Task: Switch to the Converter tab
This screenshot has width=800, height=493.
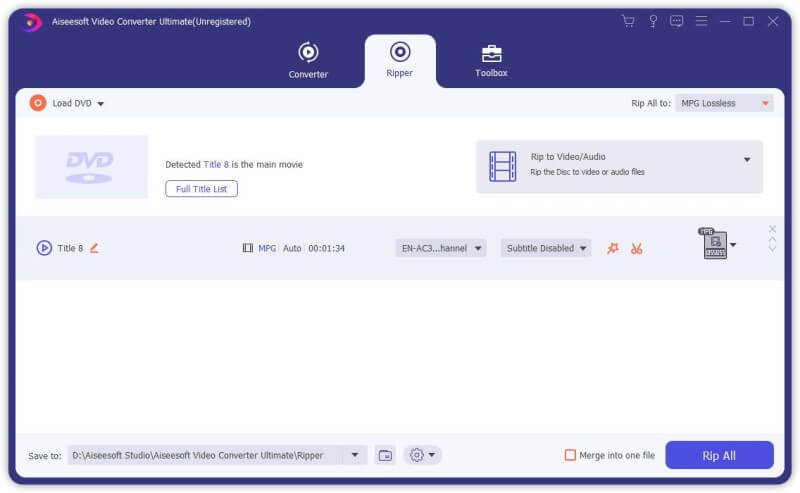Action: pyautogui.click(x=308, y=60)
